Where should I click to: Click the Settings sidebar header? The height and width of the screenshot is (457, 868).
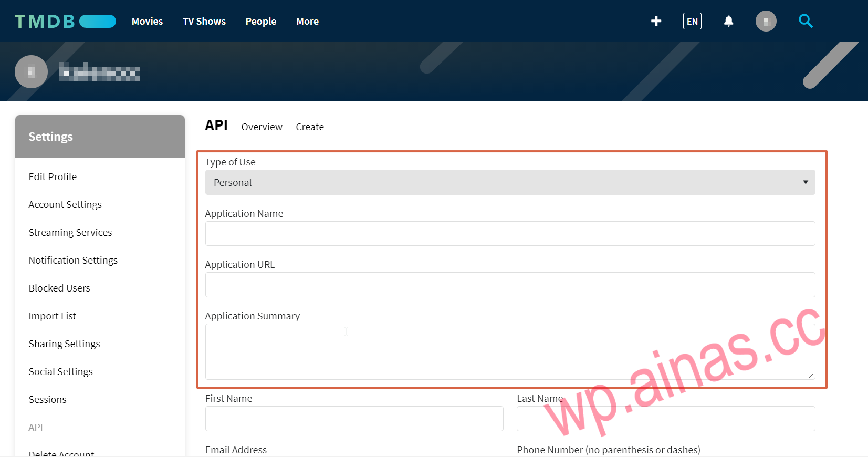(x=100, y=137)
